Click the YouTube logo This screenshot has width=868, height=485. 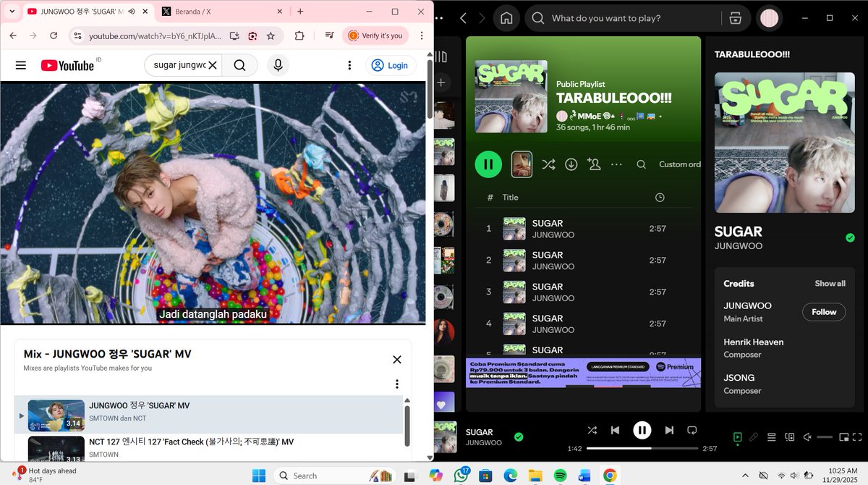(x=68, y=65)
